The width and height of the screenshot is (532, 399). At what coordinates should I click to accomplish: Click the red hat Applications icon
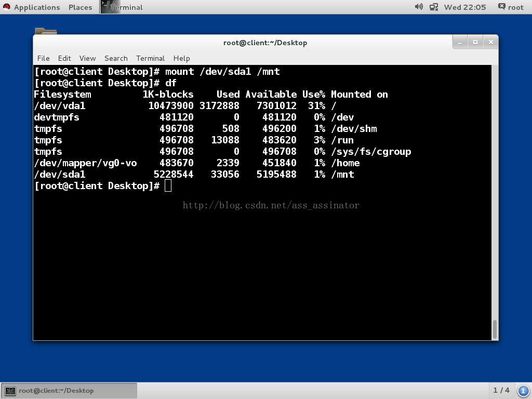pos(6,7)
